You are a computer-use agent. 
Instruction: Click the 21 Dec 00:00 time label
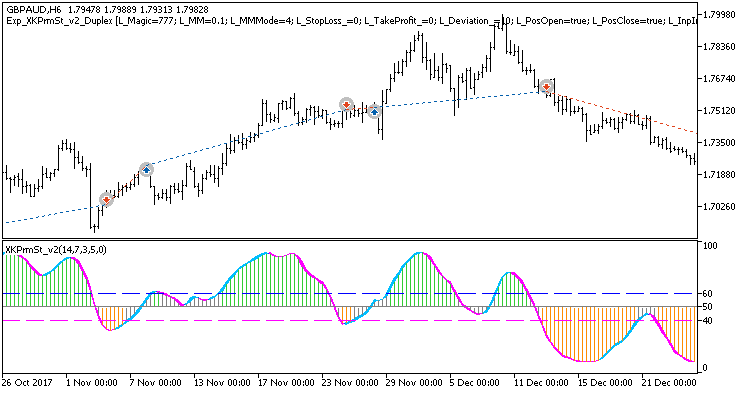point(669,383)
